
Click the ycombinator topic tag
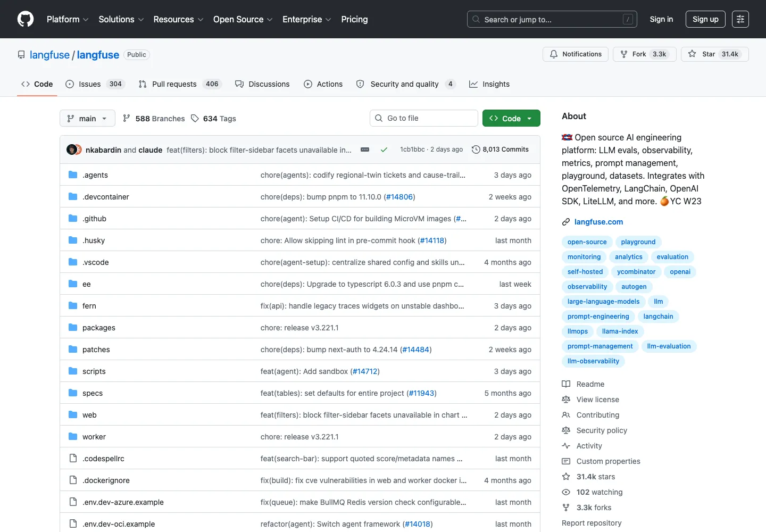click(x=636, y=272)
